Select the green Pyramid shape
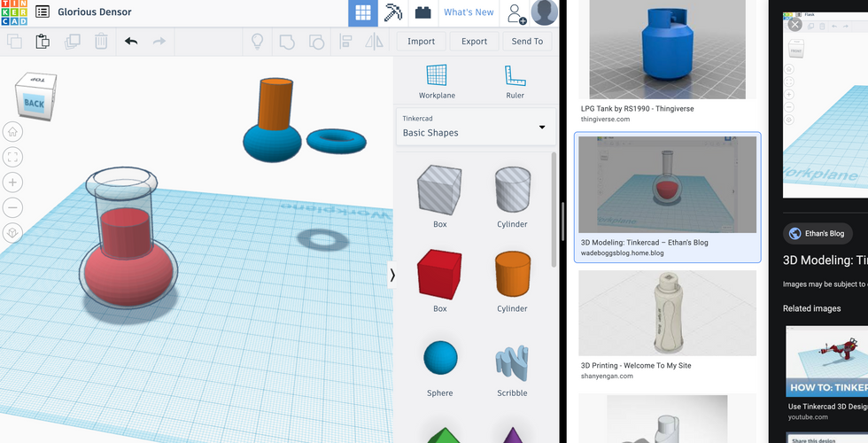 [x=445, y=435]
